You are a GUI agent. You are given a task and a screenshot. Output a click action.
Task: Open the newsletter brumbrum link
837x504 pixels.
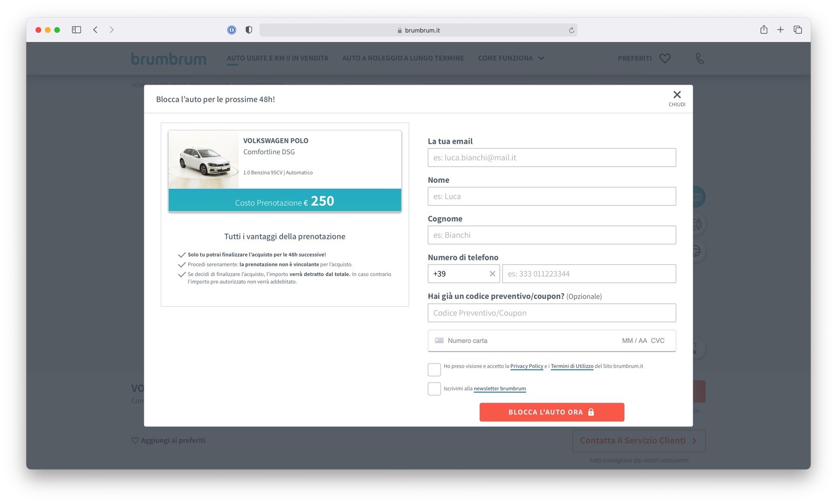pyautogui.click(x=500, y=389)
